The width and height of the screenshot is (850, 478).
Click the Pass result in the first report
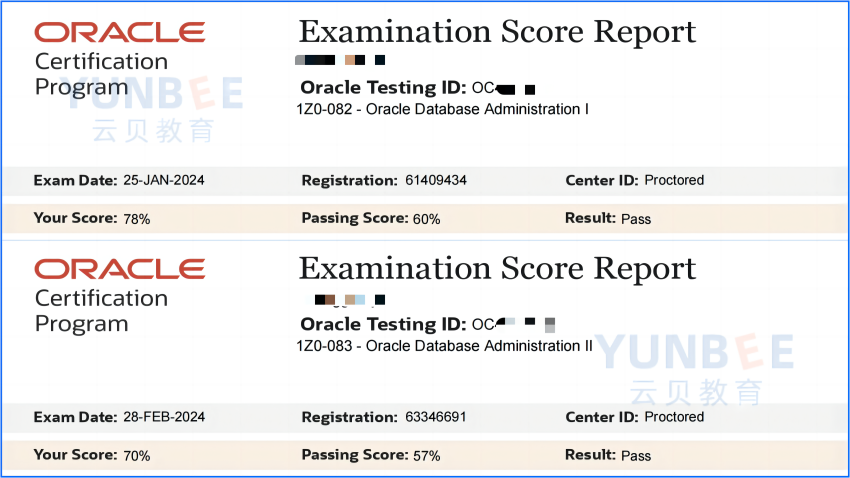point(636,219)
